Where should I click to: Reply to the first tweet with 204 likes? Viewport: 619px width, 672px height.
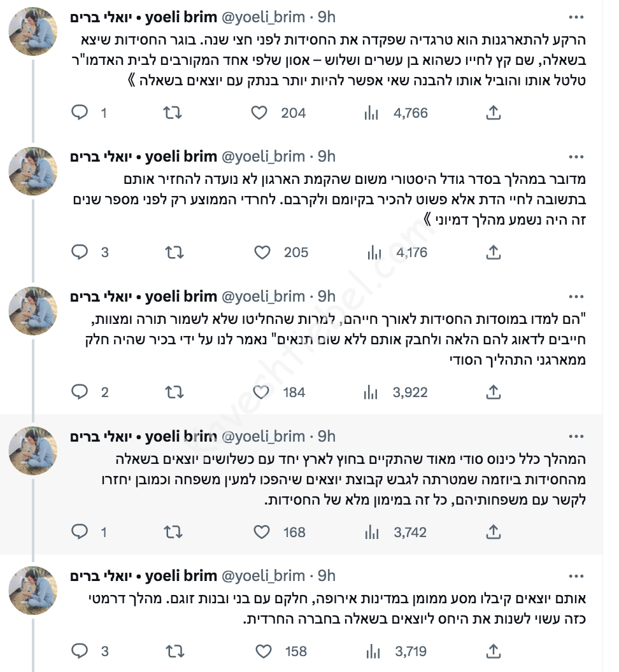(80, 113)
